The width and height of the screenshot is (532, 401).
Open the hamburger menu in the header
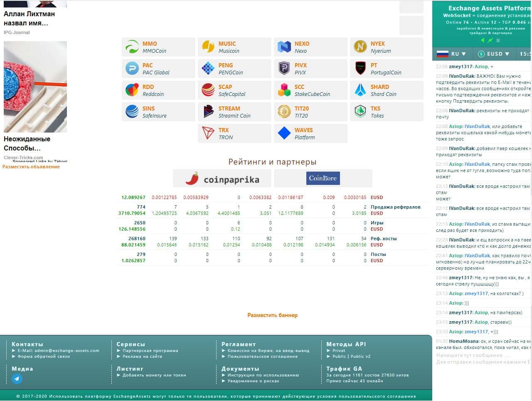498,40
